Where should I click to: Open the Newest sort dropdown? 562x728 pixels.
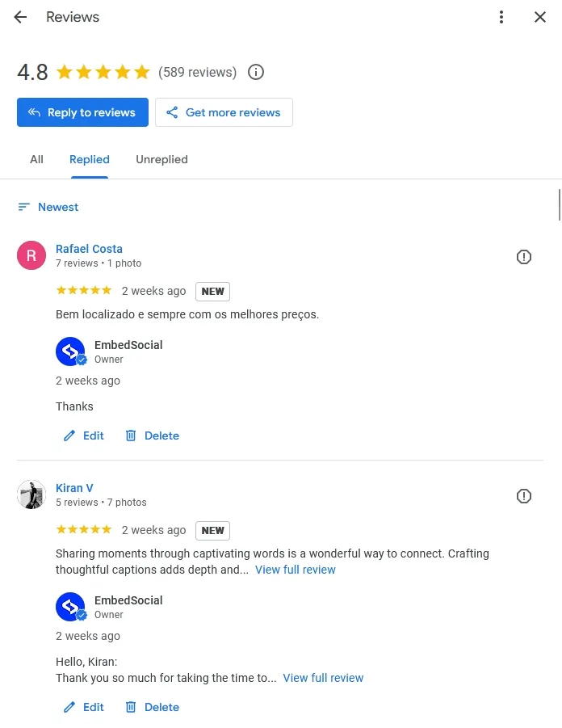click(48, 207)
